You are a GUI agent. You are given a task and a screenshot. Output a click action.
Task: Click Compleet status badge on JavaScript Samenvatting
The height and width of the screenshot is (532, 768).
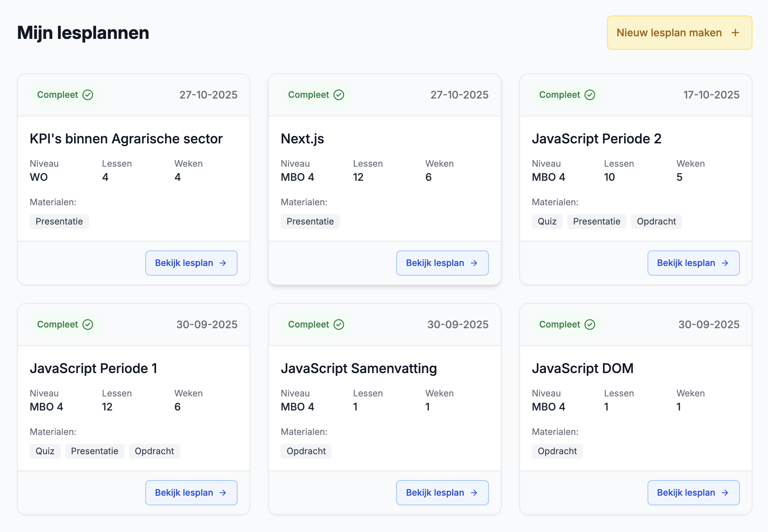point(316,325)
